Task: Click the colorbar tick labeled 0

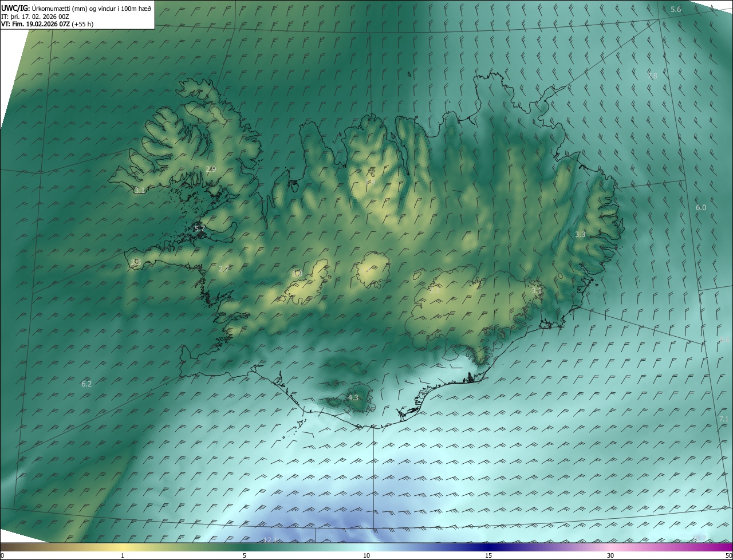Action: (x=2, y=555)
